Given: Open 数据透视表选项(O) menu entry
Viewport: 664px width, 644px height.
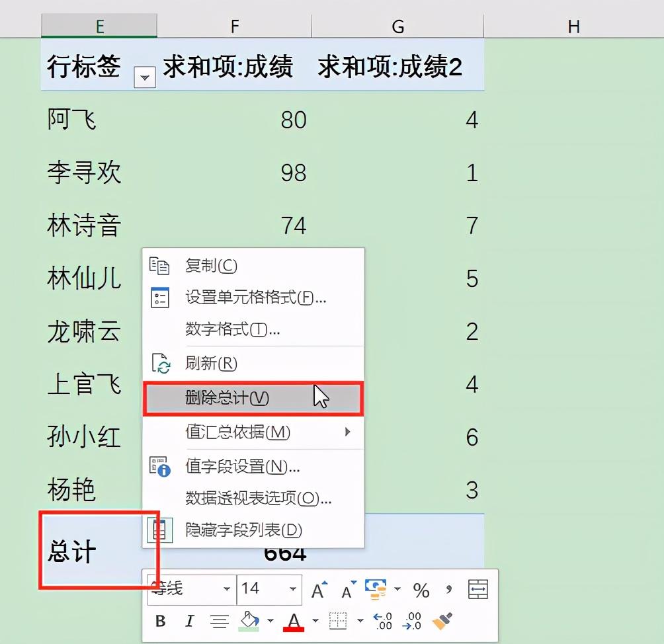Looking at the screenshot, I should click(x=253, y=498).
